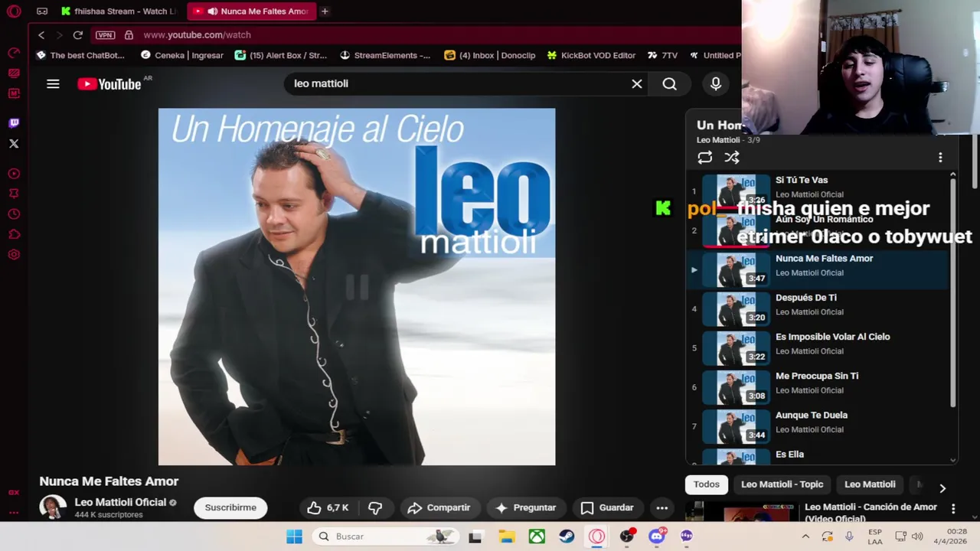View site security lock information

[x=129, y=35]
